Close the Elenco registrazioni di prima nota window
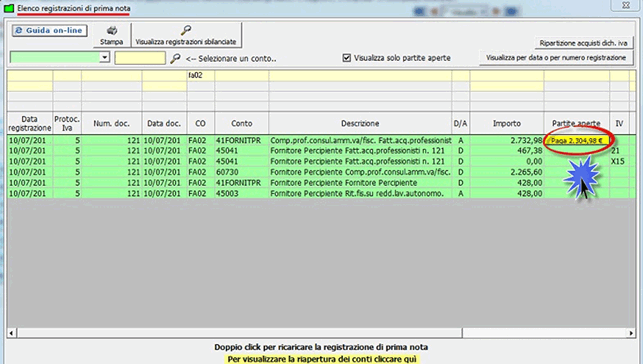The image size is (643, 364). (x=626, y=5)
